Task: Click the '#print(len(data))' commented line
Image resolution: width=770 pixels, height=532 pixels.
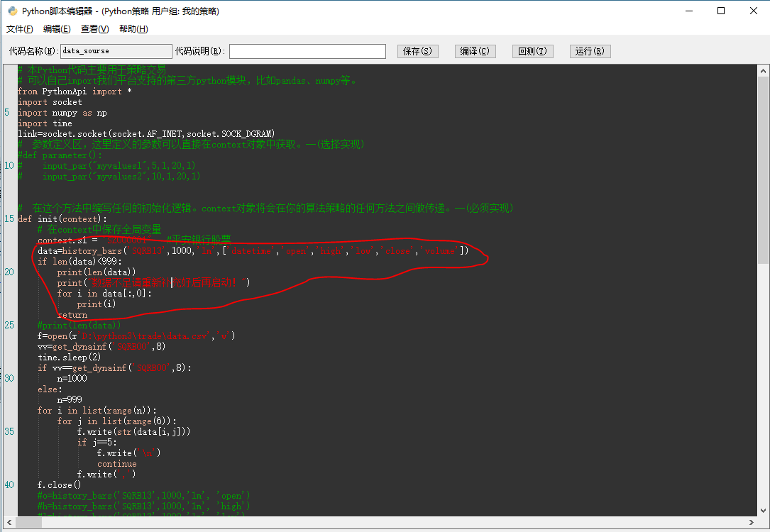Action: 79,326
